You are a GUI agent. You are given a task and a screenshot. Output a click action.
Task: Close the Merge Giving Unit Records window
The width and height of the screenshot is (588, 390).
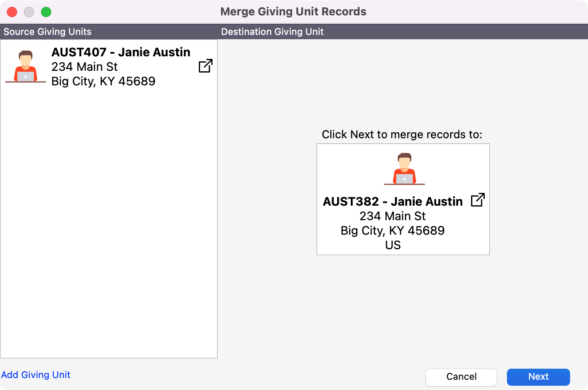click(12, 12)
